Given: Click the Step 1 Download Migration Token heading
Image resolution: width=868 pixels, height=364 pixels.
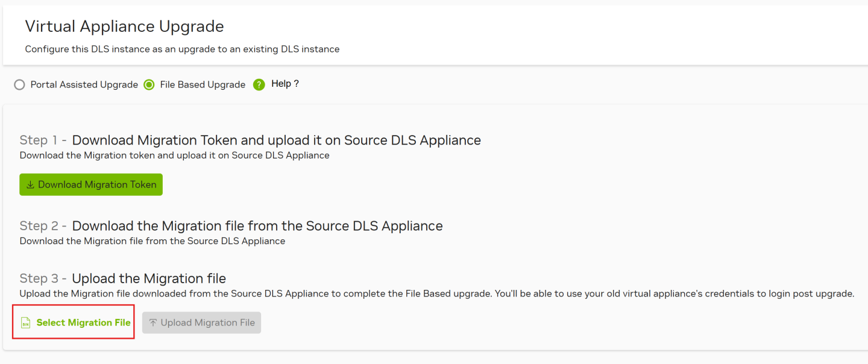Looking at the screenshot, I should coord(276,140).
